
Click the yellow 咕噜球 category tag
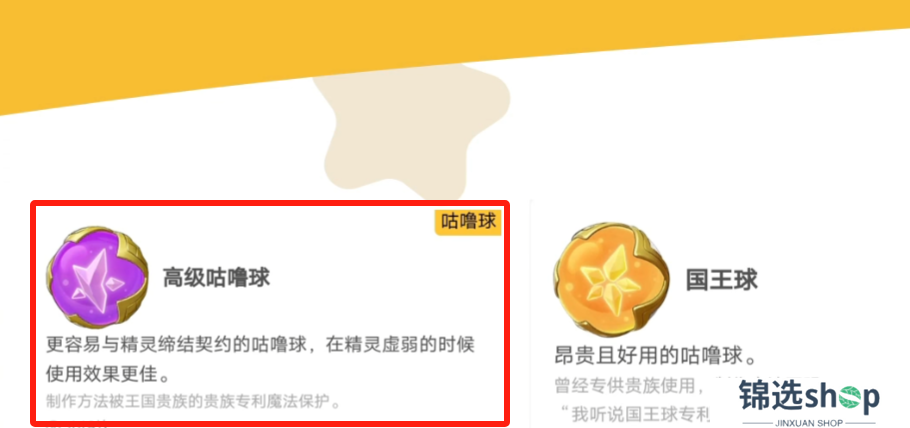[x=468, y=221]
